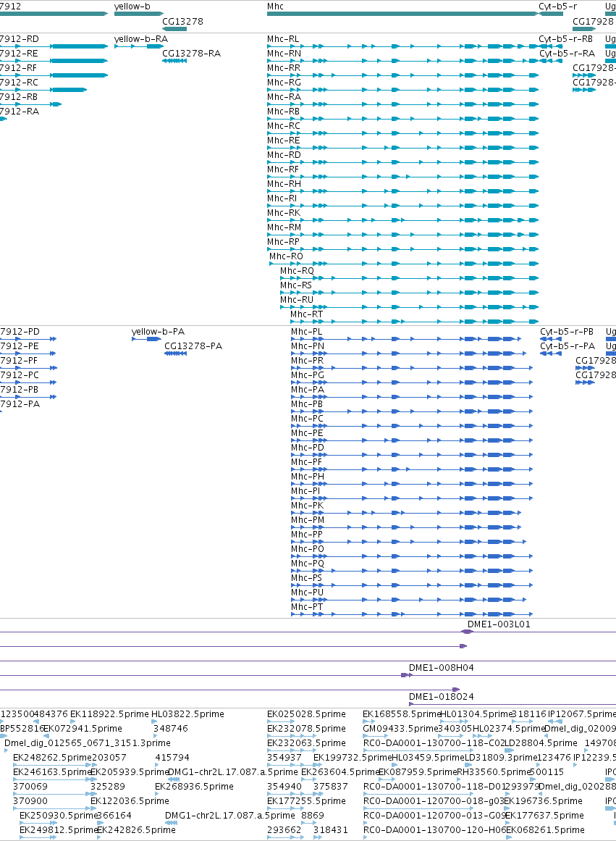The image size is (616, 841).
Task: Click protein CG13278-PA
Action: coord(193,346)
